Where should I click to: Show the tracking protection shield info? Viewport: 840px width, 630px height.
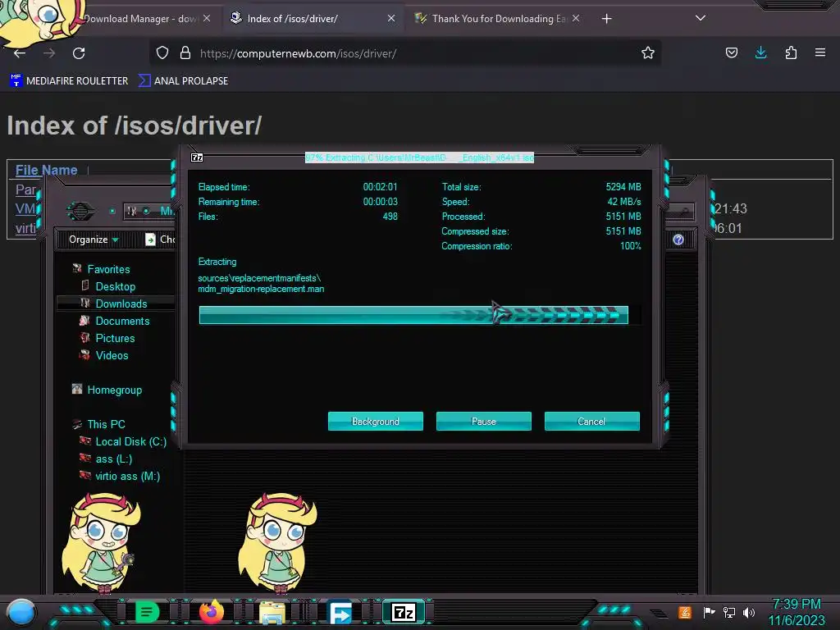pos(162,53)
